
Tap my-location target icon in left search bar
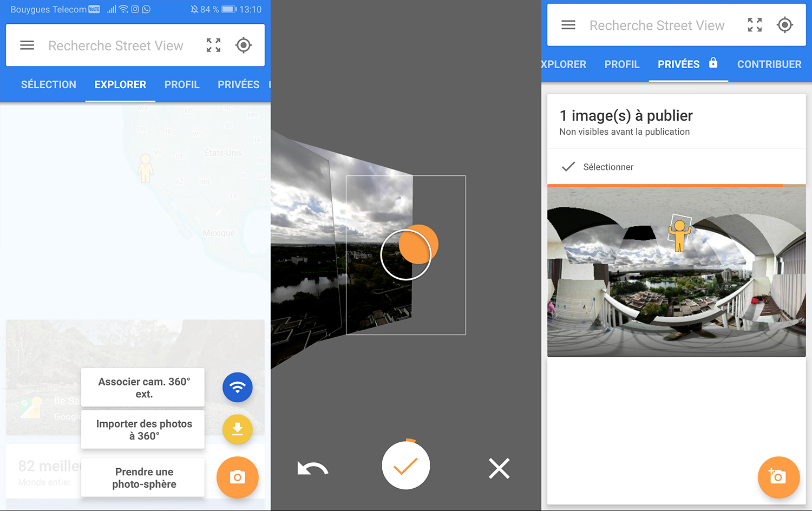pos(244,45)
